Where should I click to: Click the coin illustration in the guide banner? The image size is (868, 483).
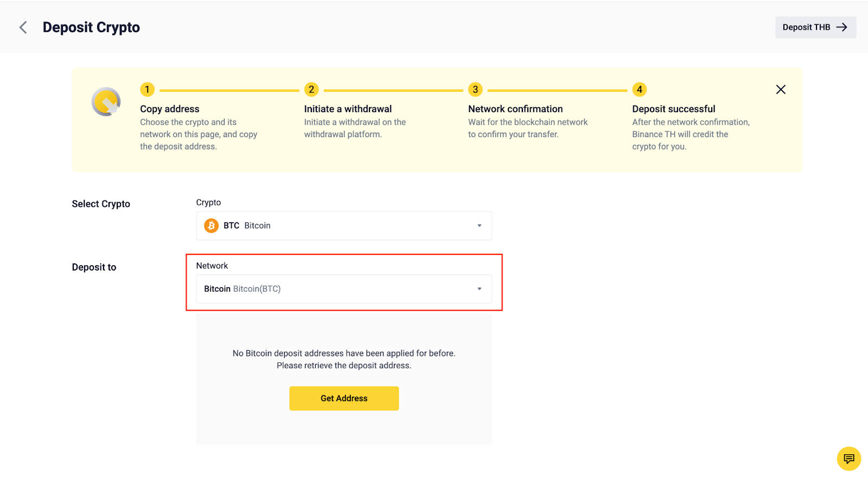pyautogui.click(x=106, y=102)
